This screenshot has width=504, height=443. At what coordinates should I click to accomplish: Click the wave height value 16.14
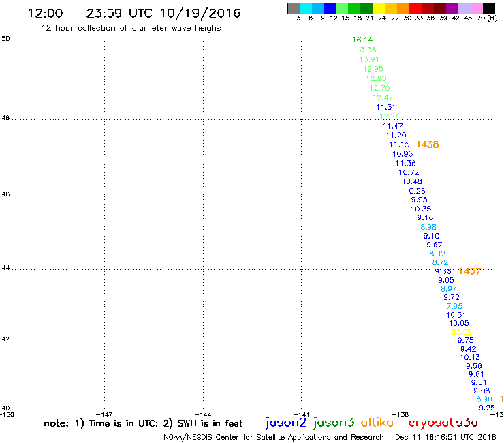pyautogui.click(x=362, y=40)
